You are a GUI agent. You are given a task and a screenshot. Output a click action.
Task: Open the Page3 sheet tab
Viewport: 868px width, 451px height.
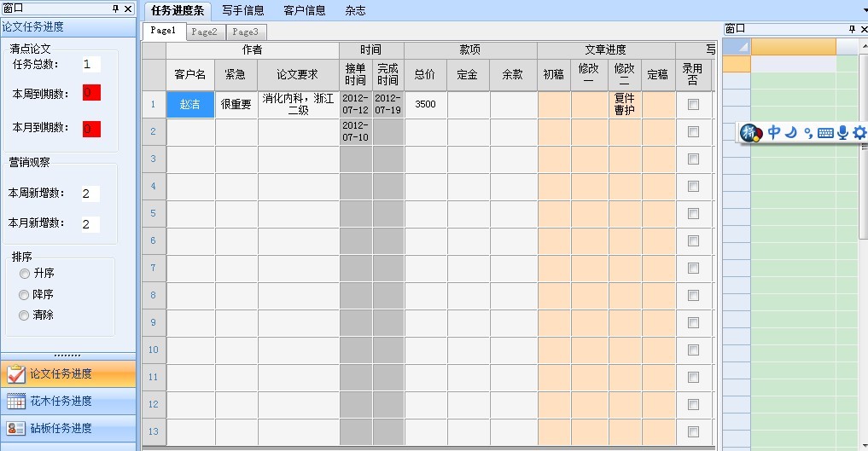[245, 32]
